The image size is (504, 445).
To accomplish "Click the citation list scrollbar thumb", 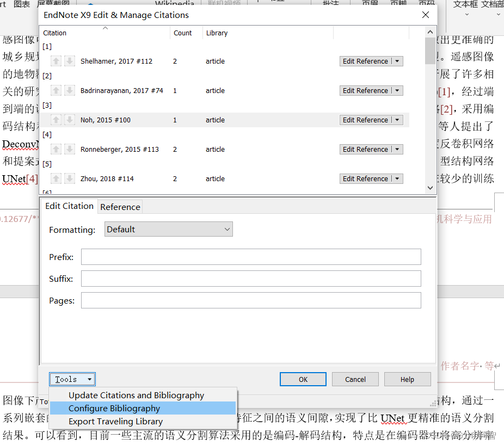I will point(430,51).
